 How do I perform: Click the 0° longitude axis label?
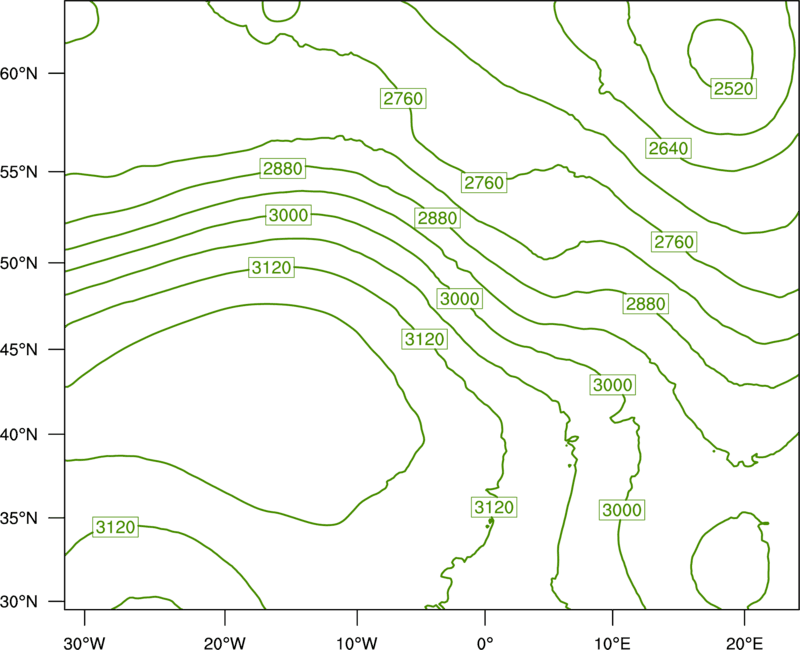coord(485,643)
